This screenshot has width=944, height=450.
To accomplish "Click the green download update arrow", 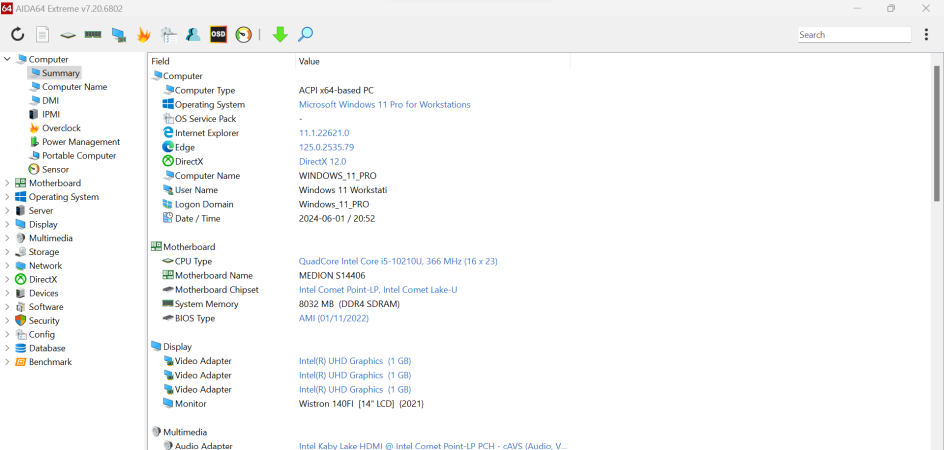I will click(x=280, y=34).
